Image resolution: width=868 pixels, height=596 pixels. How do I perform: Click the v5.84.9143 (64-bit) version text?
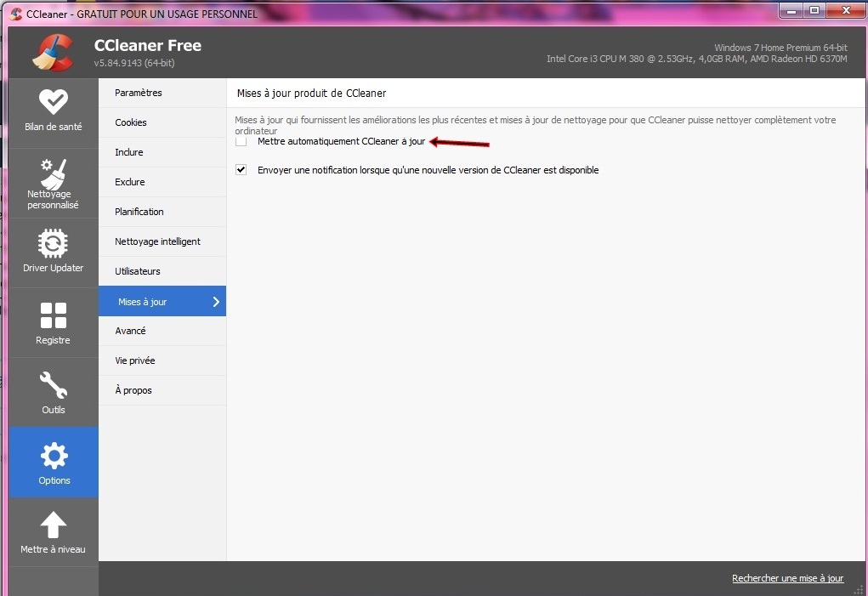(x=134, y=63)
